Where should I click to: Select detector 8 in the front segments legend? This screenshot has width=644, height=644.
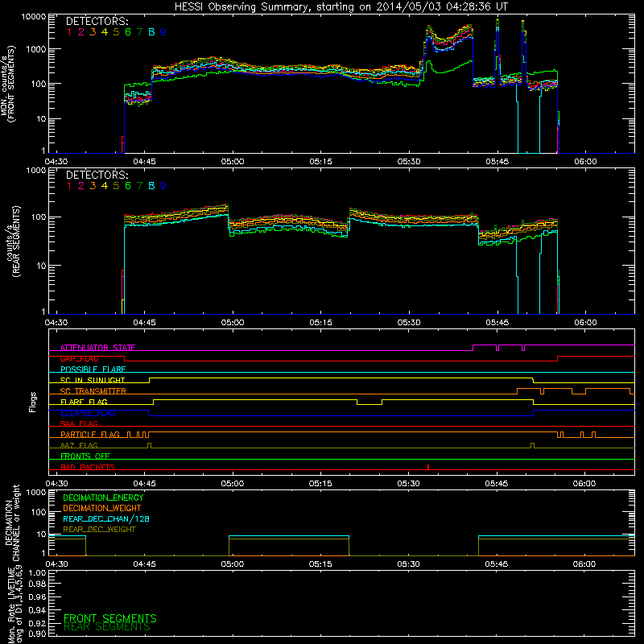pos(151,32)
